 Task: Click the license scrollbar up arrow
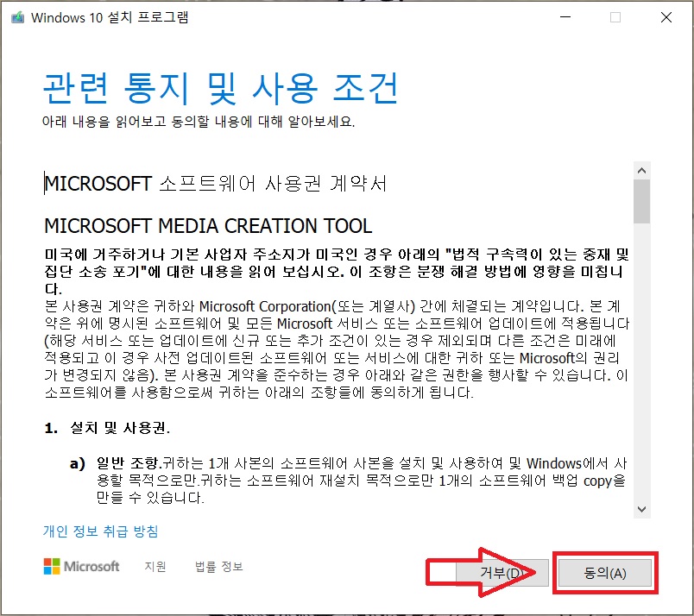(x=641, y=170)
